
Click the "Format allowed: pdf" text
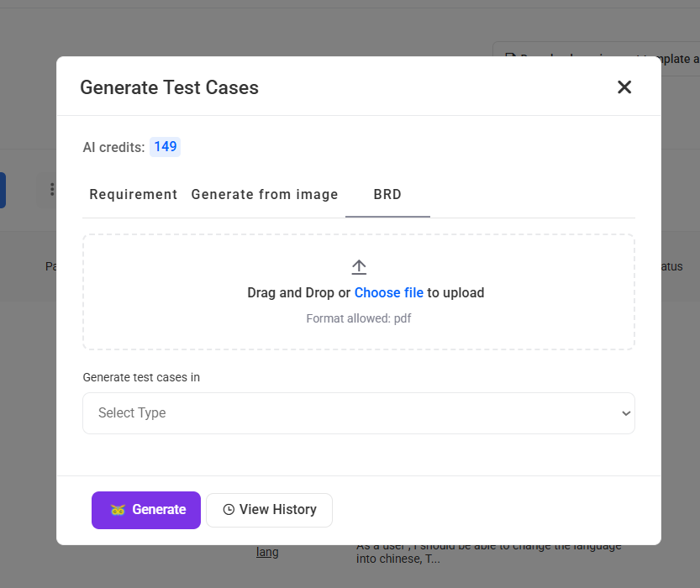359,318
